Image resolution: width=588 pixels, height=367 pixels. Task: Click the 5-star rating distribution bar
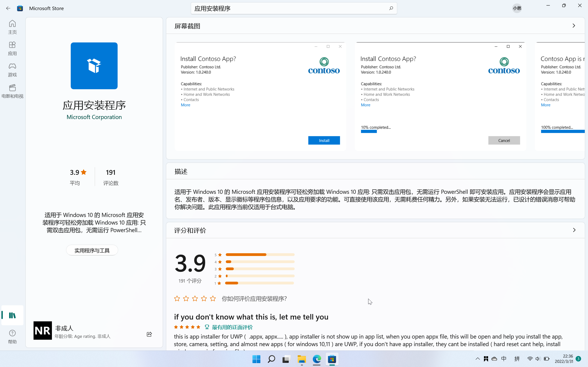point(260,255)
